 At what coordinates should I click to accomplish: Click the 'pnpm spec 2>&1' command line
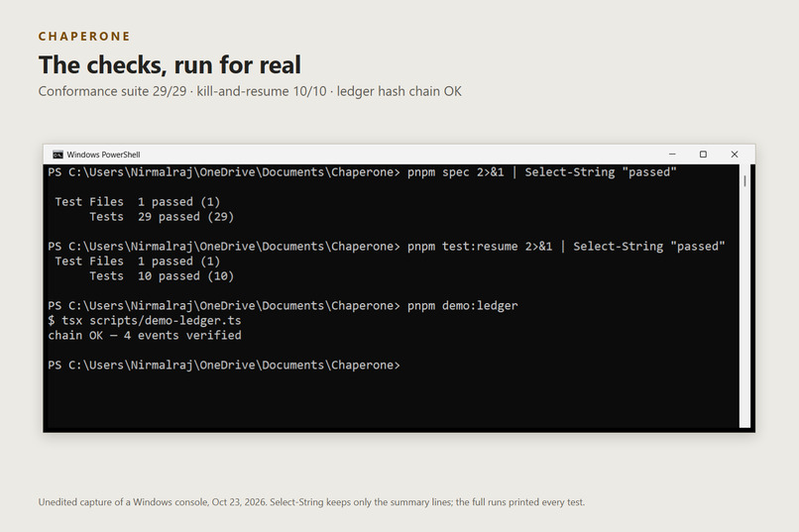362,172
